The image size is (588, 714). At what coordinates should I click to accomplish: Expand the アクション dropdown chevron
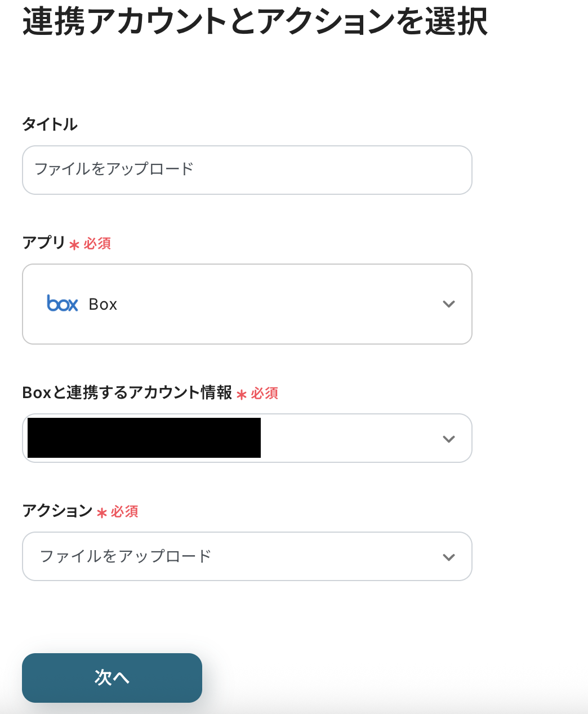tap(448, 557)
